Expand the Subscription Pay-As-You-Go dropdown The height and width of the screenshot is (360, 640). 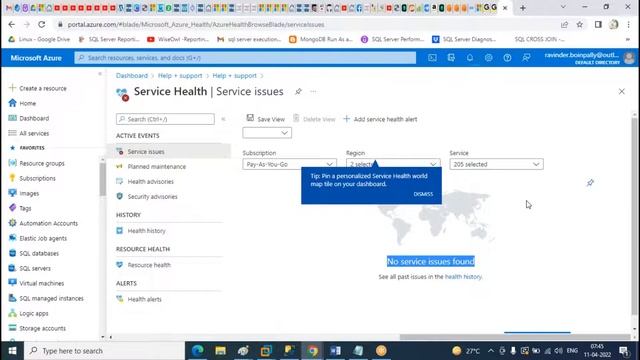289,164
